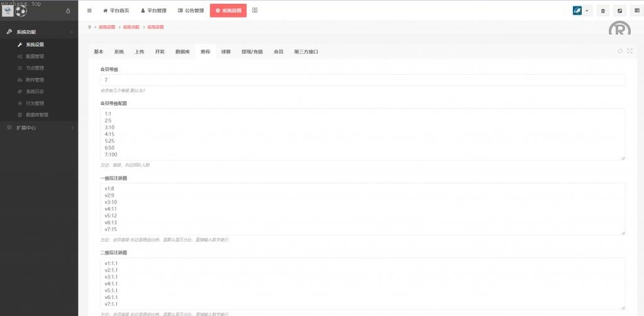Open 平台首页 in top navigation
Screen dimensions: 644x316
pyautogui.click(x=116, y=11)
